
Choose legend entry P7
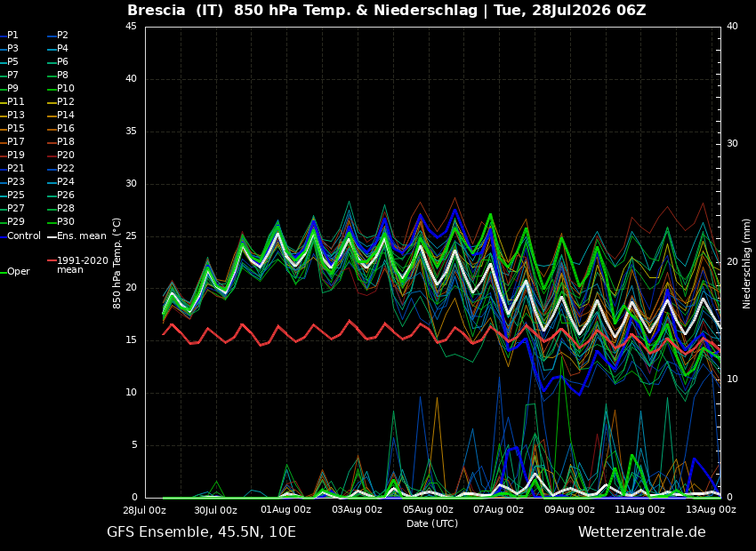[x=12, y=76]
